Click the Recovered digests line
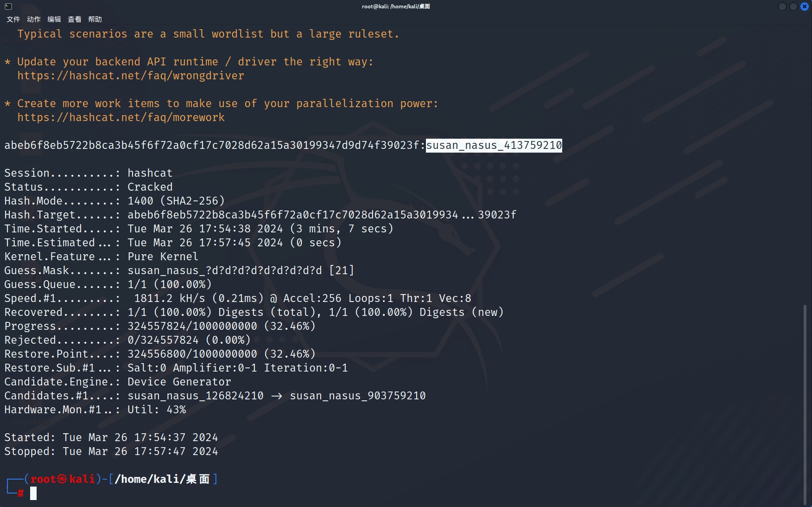Viewport: 812px width, 507px height. point(254,312)
